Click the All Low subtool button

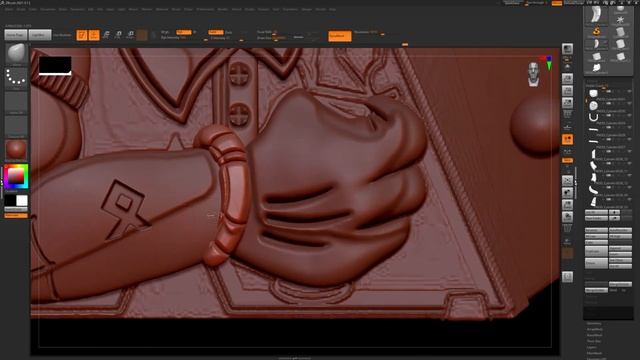(x=596, y=236)
